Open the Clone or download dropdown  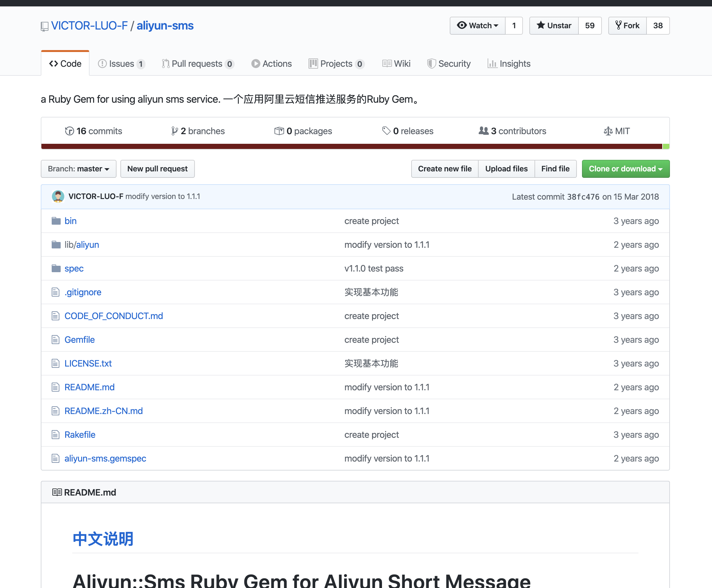tap(625, 169)
